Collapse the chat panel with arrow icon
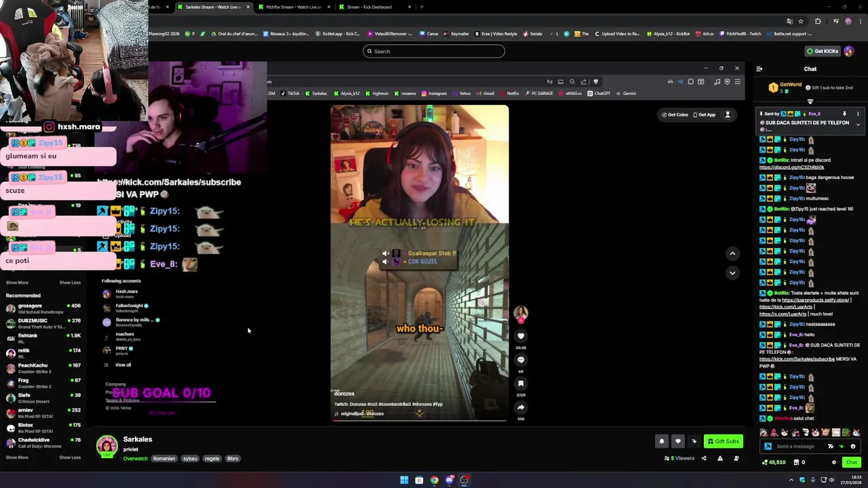The image size is (868, 488). pos(759,68)
